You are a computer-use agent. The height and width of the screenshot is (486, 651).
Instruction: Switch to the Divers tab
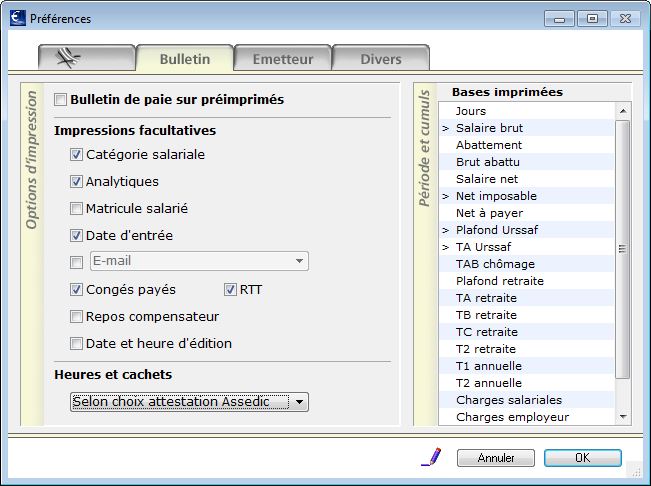(381, 59)
